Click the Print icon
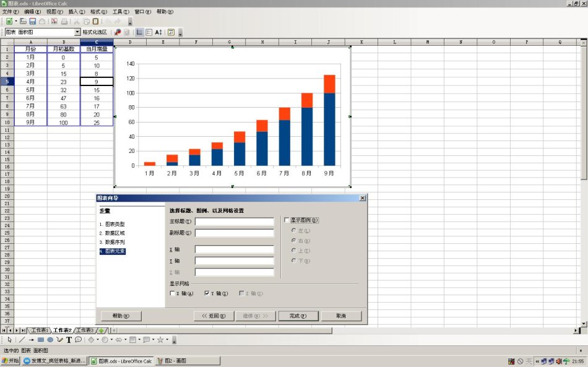 (64, 22)
